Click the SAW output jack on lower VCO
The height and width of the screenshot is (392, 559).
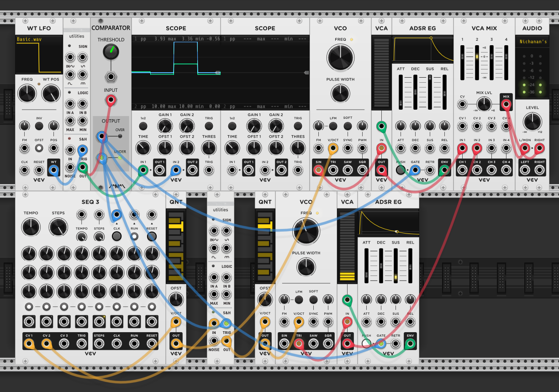tap(313, 344)
